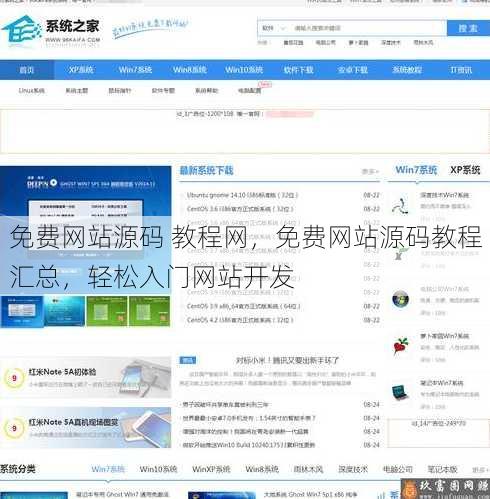
Task: Select the fourth green slideshow thumbnail
Action: click(150, 311)
